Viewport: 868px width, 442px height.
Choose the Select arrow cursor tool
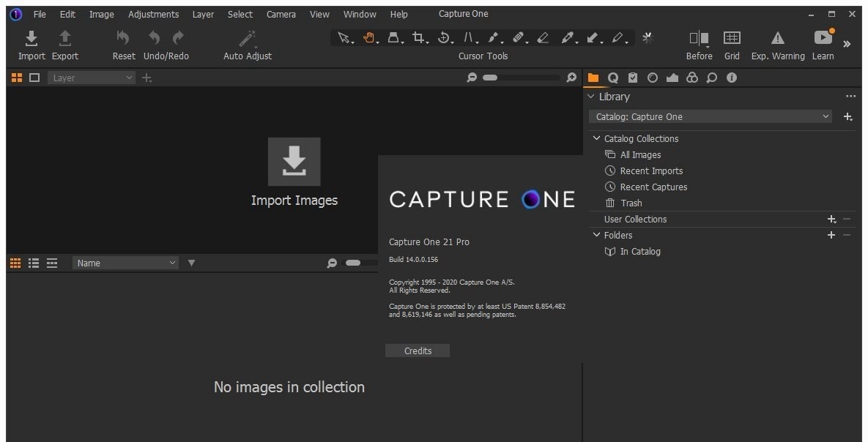344,37
